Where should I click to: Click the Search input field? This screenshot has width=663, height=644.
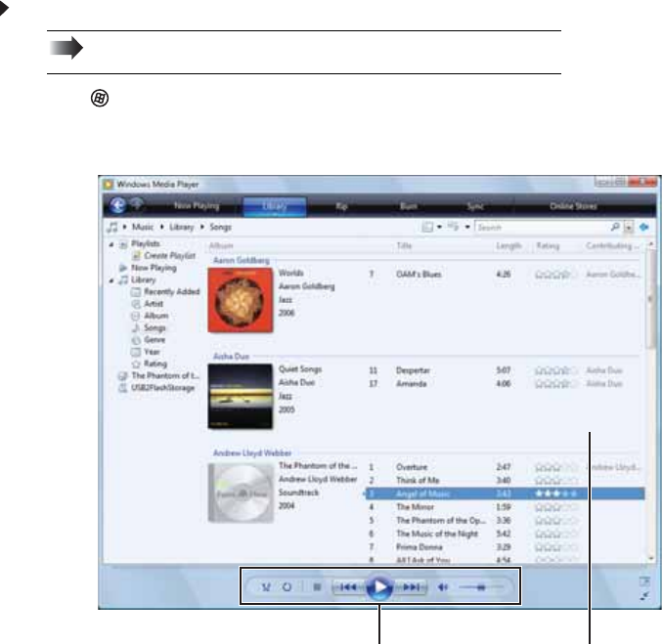542,228
